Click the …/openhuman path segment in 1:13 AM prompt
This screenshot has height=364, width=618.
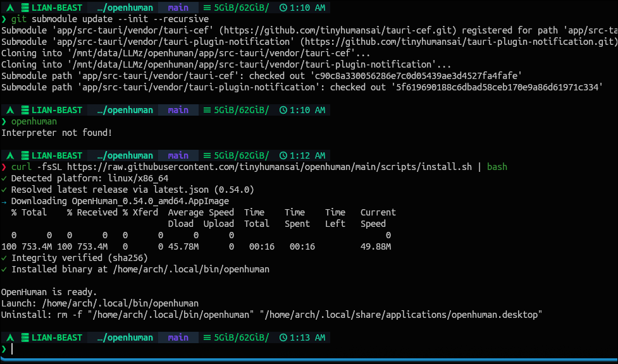125,337
